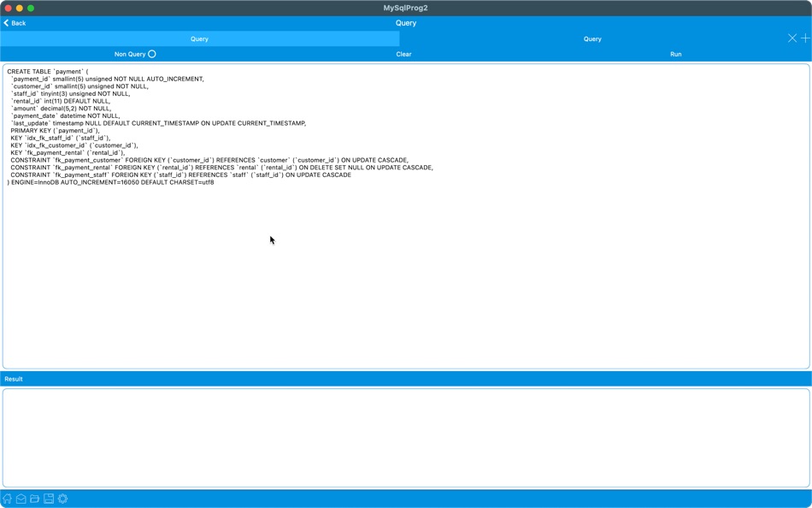Open a file using the folder icon
812x508 pixels.
(35, 499)
